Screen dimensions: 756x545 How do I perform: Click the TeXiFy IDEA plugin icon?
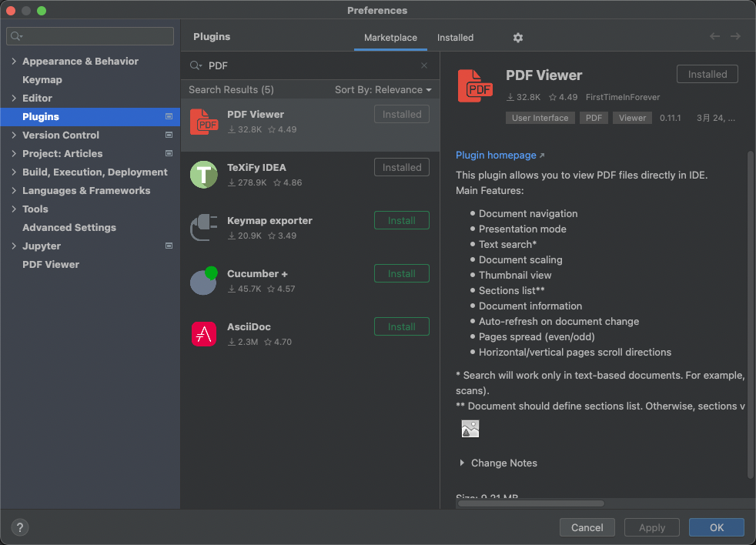[204, 175]
